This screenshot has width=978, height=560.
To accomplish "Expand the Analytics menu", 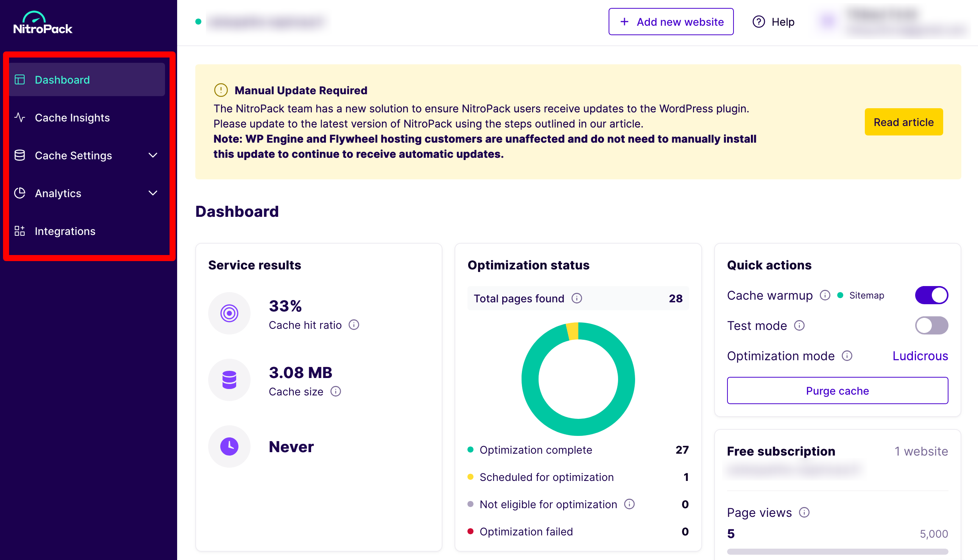I will (x=153, y=193).
